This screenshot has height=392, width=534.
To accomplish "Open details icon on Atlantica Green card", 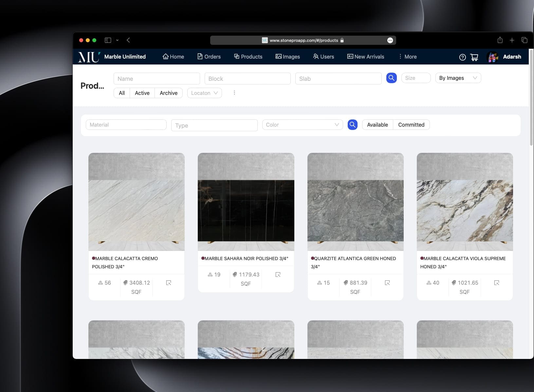I will pyautogui.click(x=387, y=283).
